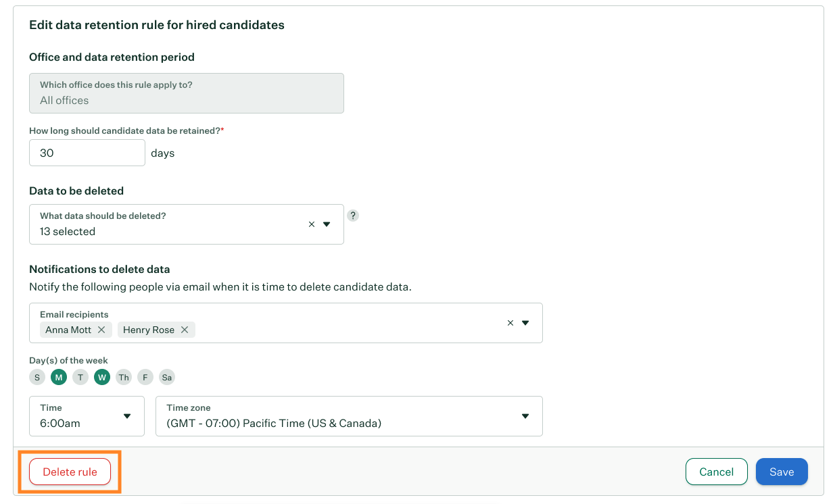Remove Anna Mott from email recipients
This screenshot has width=833, height=504.
101,330
